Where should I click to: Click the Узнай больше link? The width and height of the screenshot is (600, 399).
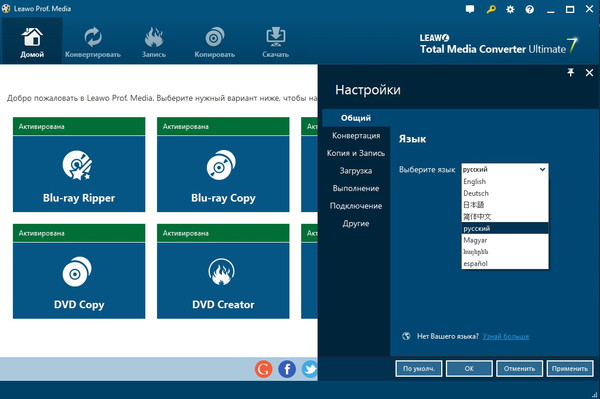click(505, 336)
